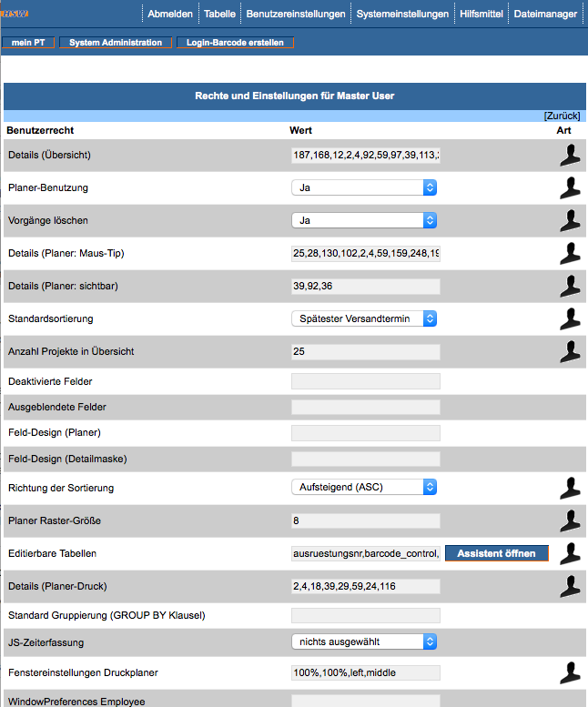Click the Vorgänge löschen label
This screenshot has height=707, width=588.
point(48,220)
